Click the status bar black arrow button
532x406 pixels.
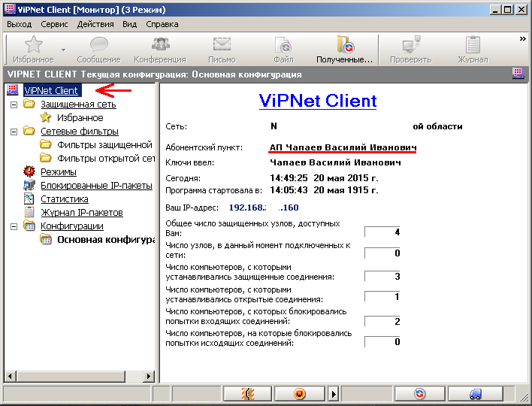pyautogui.click(x=333, y=394)
